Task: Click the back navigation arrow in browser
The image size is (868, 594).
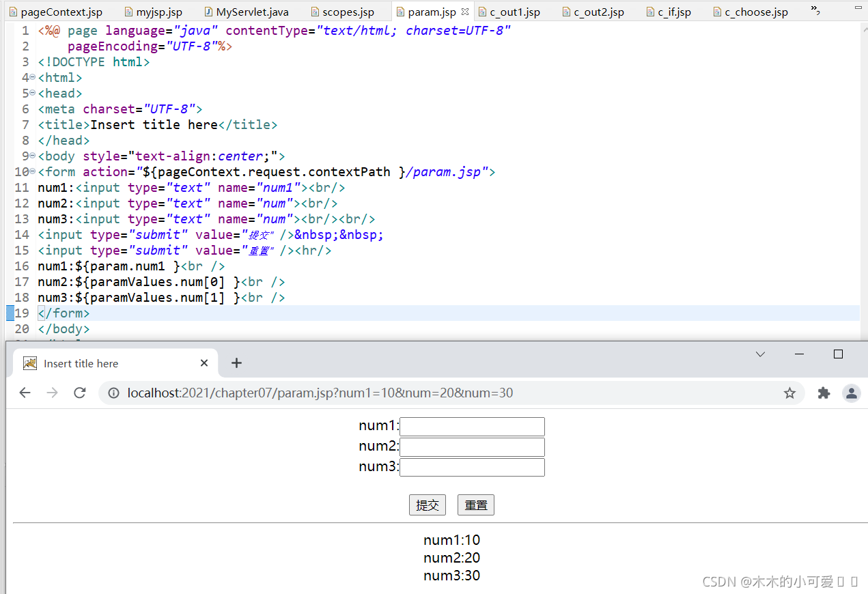Action: [x=25, y=393]
